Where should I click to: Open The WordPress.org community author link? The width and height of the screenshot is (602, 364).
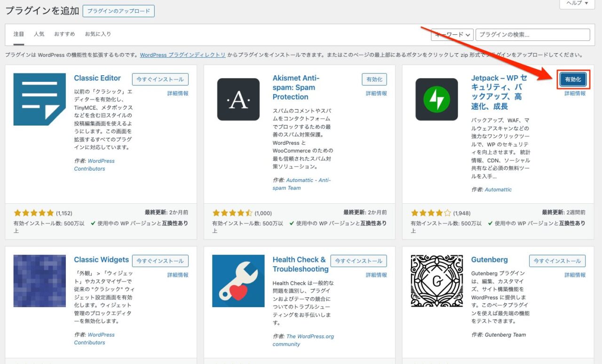(303, 340)
